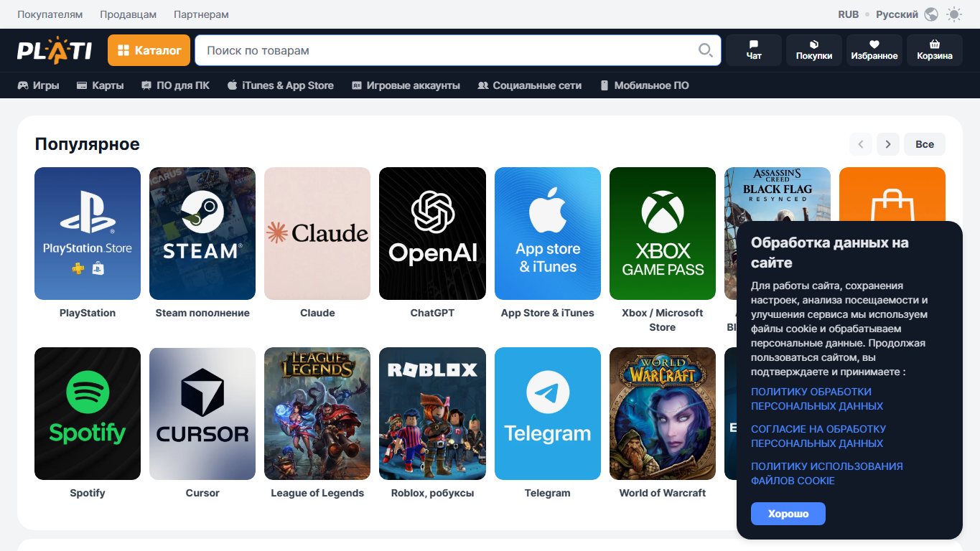Open Purchases (Покупки) in header
This screenshot has height=551, width=980.
[814, 50]
